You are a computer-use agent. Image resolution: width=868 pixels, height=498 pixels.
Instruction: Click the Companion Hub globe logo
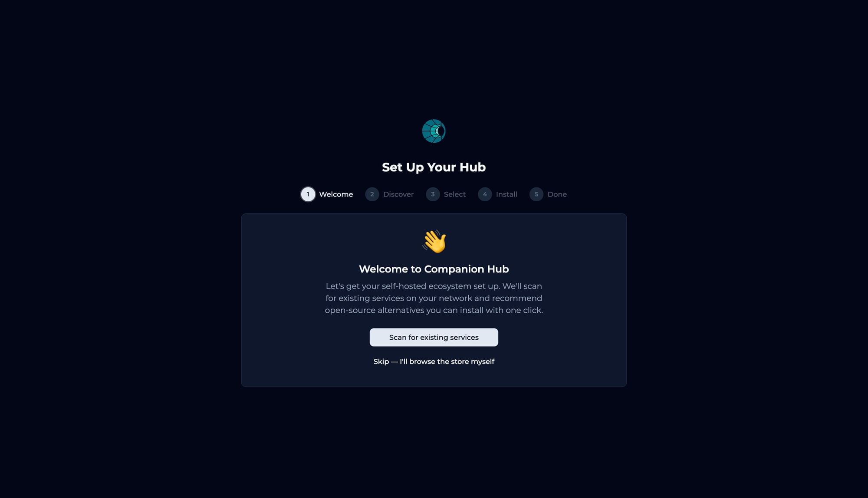pos(434,131)
